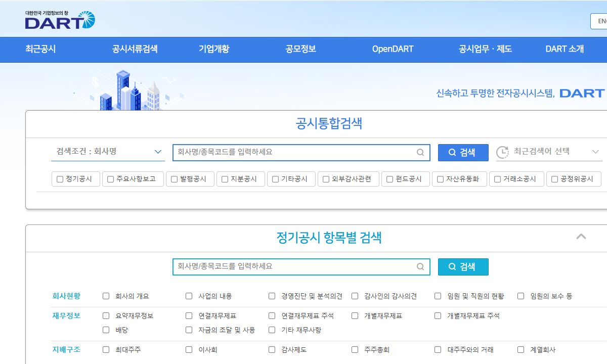Click the ENG language button
This screenshot has height=364, width=607.
point(599,21)
